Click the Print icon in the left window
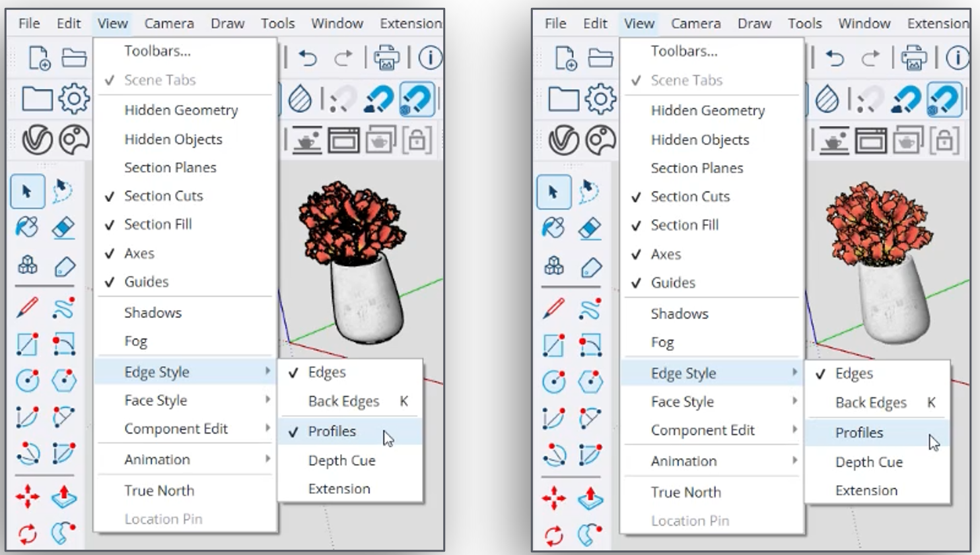 tap(386, 59)
